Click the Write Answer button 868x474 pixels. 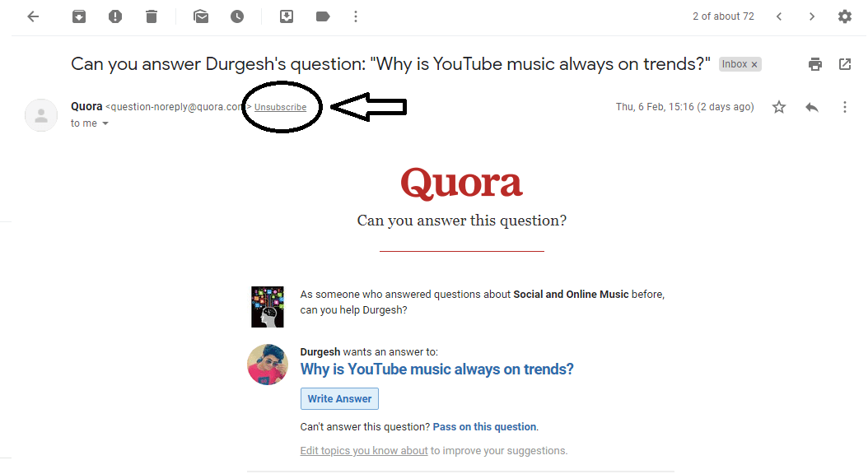coord(339,398)
